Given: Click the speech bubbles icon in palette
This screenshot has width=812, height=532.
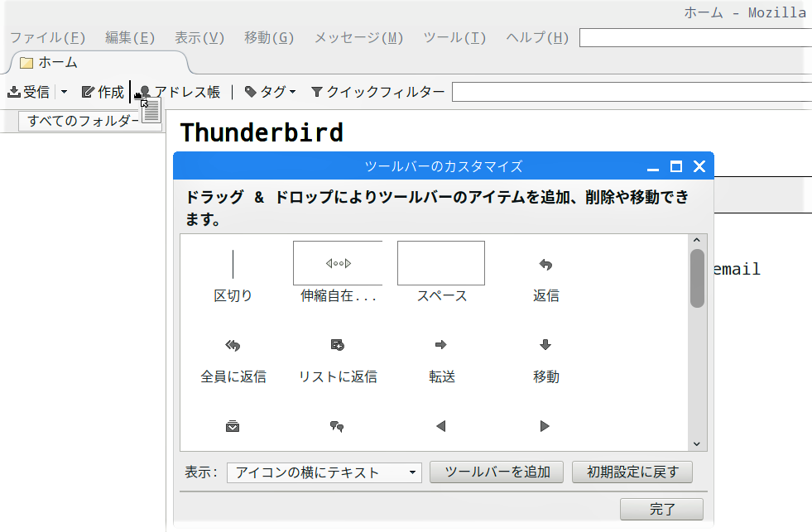Looking at the screenshot, I should click(337, 426).
